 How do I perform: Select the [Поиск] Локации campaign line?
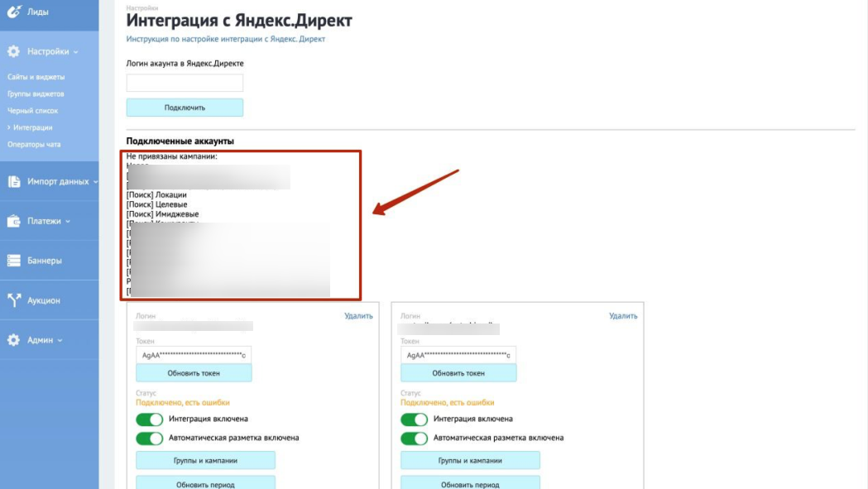point(156,195)
